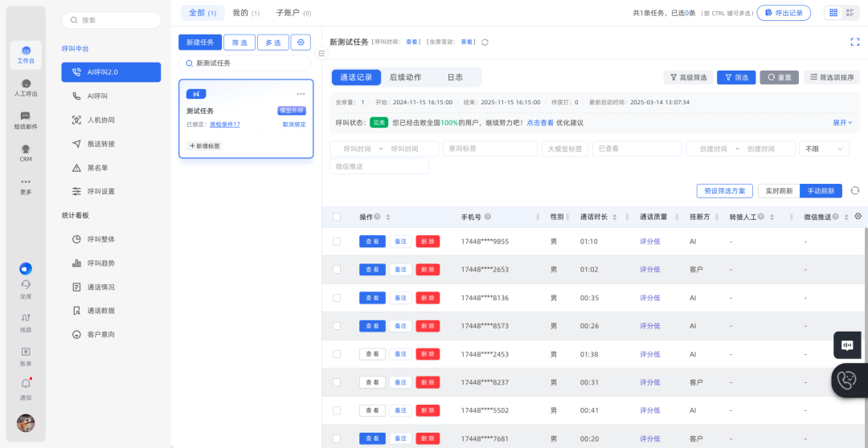
Task: Click 点击查看 optimization link
Action: (540, 123)
